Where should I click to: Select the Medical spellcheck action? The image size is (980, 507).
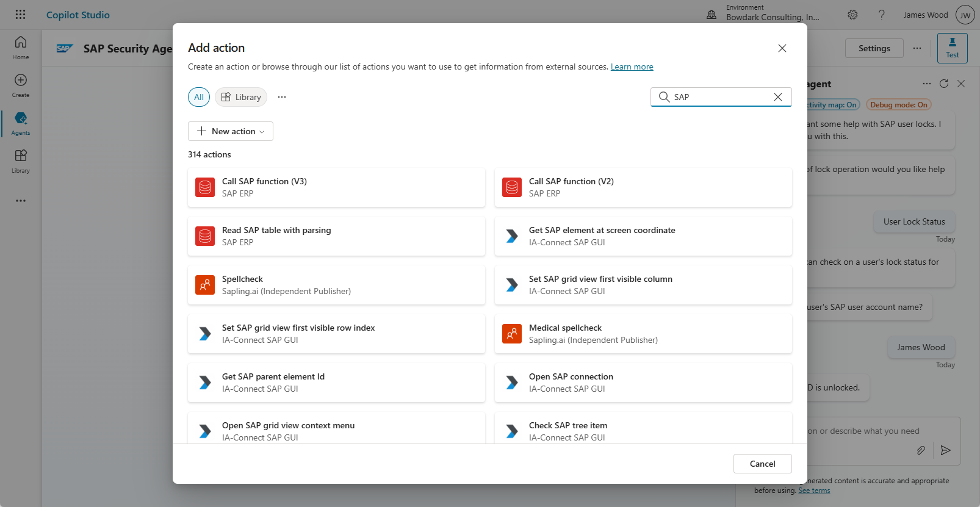tap(643, 334)
